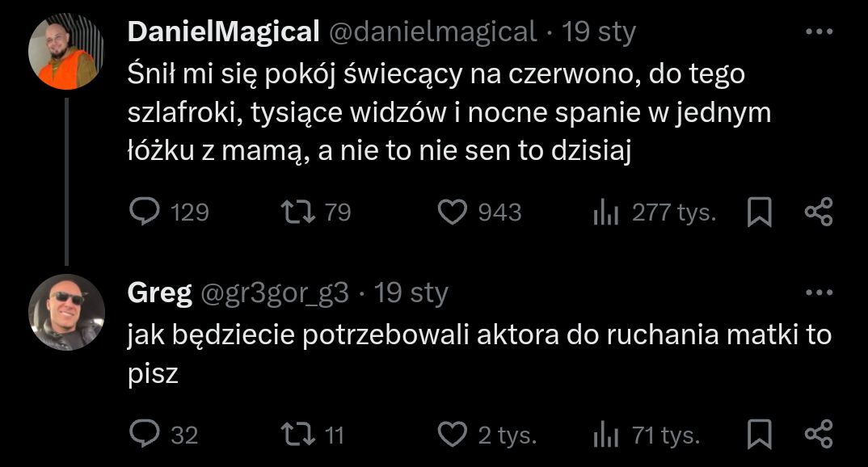The height and width of the screenshot is (467, 868).
Task: Like Greg's reply with the heart
Action: pyautogui.click(x=452, y=435)
